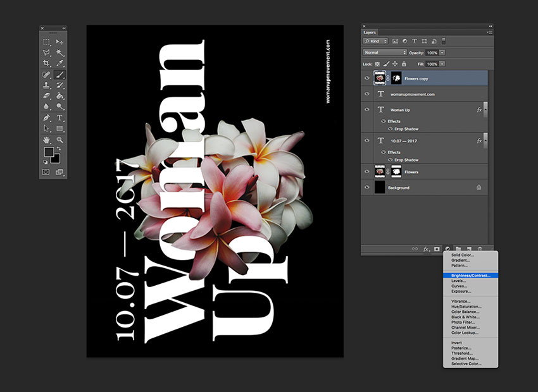Select the Rectangle shape tool

59,128
